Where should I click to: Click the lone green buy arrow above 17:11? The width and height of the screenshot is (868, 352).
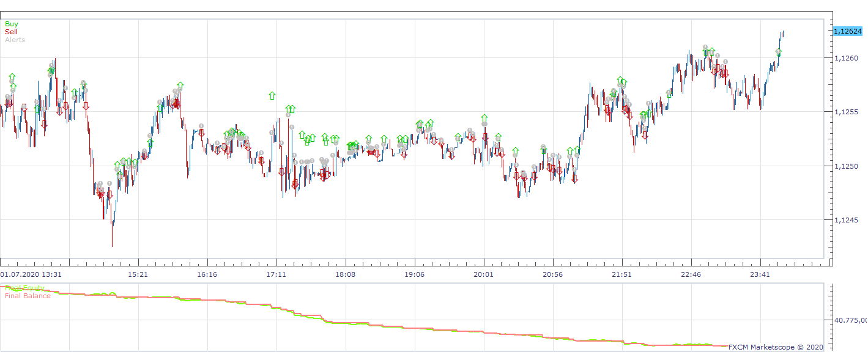click(x=272, y=96)
